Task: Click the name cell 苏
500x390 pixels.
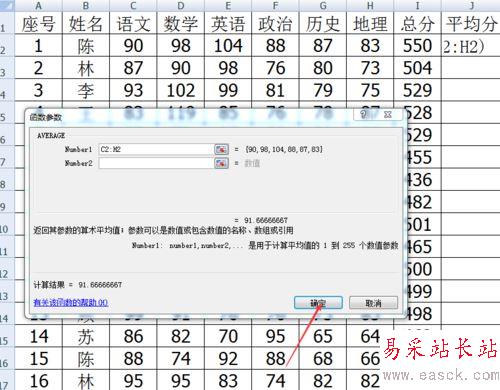Action: pos(86,336)
